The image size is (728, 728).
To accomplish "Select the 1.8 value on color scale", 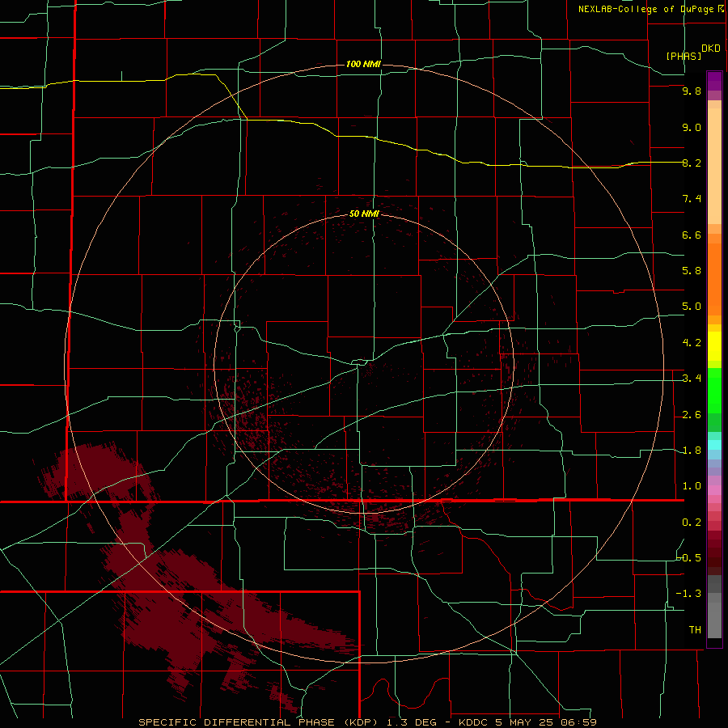I will tap(692, 451).
